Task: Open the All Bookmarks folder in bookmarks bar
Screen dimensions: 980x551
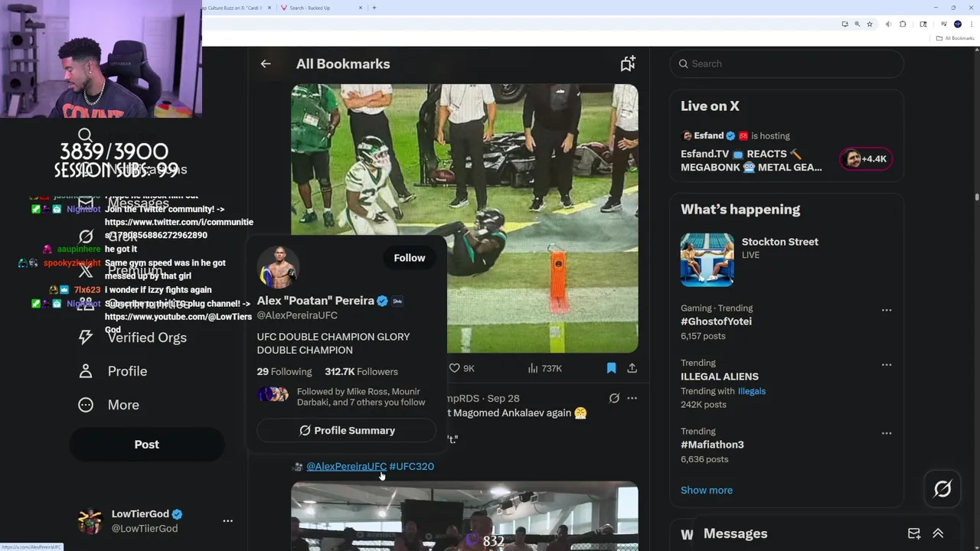Action: [955, 38]
